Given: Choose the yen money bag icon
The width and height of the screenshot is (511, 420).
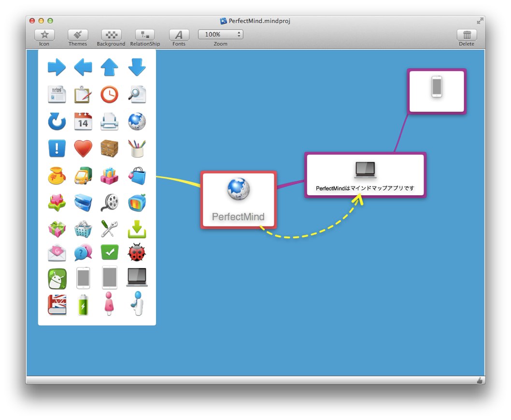Looking at the screenshot, I should coord(57,176).
